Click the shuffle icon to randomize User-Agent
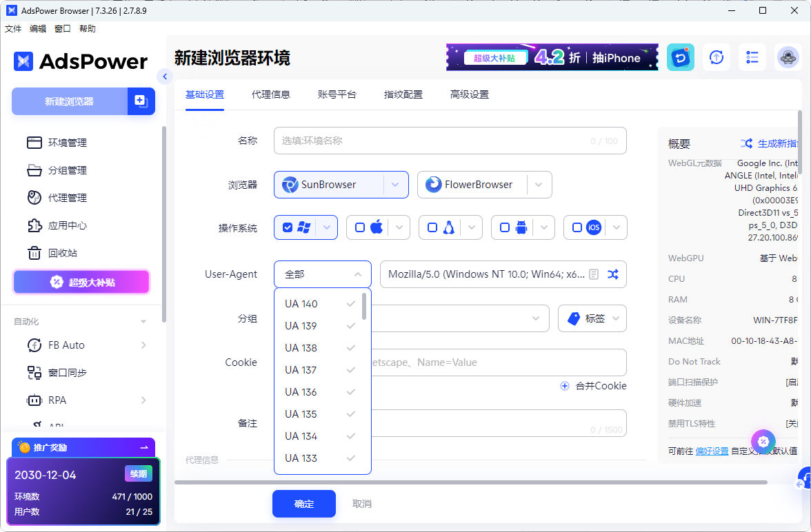Screen dimensions: 811x532 pos(613,274)
